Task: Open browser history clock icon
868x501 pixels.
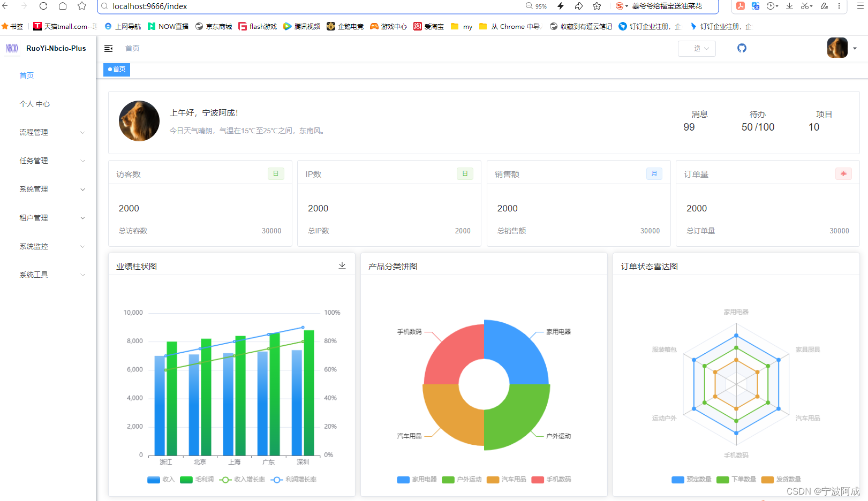Action: coord(772,6)
